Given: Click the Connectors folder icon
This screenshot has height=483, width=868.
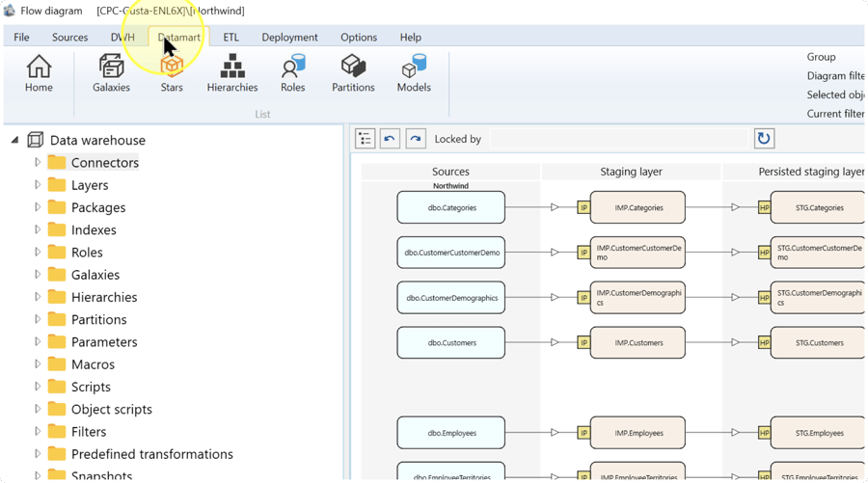Looking at the screenshot, I should coord(57,162).
